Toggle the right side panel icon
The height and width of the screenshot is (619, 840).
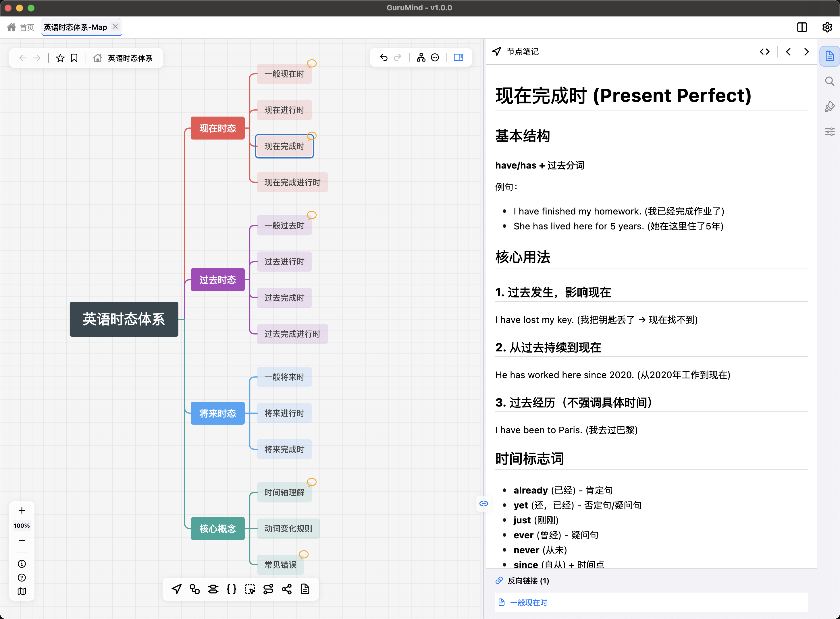(458, 57)
